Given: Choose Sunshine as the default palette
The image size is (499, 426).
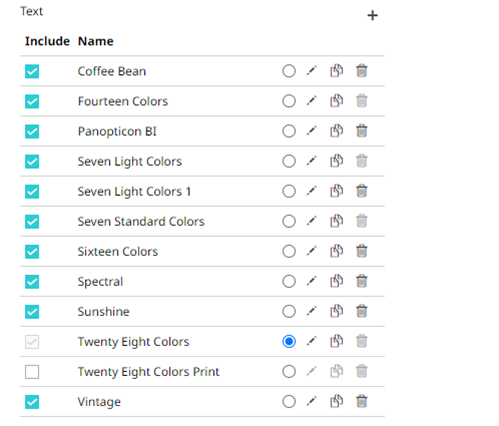Looking at the screenshot, I should click(289, 311).
